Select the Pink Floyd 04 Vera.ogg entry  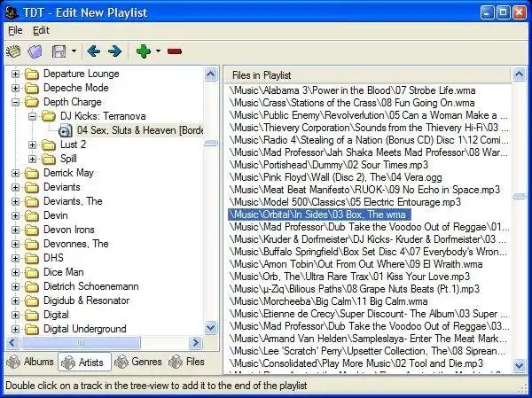click(x=335, y=177)
